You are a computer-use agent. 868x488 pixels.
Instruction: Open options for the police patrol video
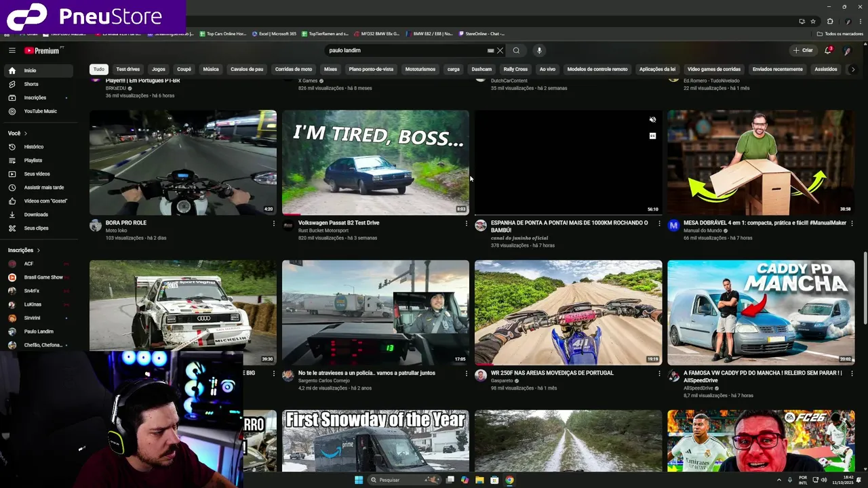click(467, 373)
